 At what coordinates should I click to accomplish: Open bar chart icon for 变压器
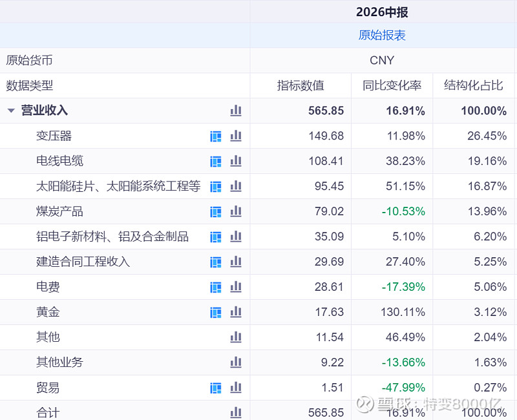coord(236,136)
